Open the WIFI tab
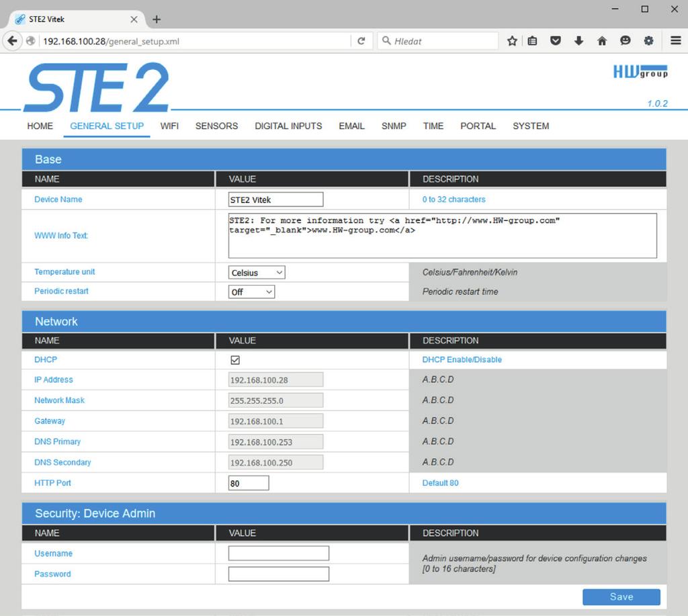688x616 pixels. (169, 126)
